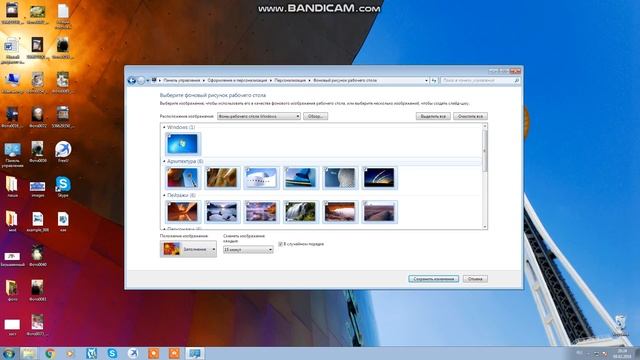Viewport: 640px width, 360px height.
Task: Go back with the Back arrow button
Action: tap(131, 80)
